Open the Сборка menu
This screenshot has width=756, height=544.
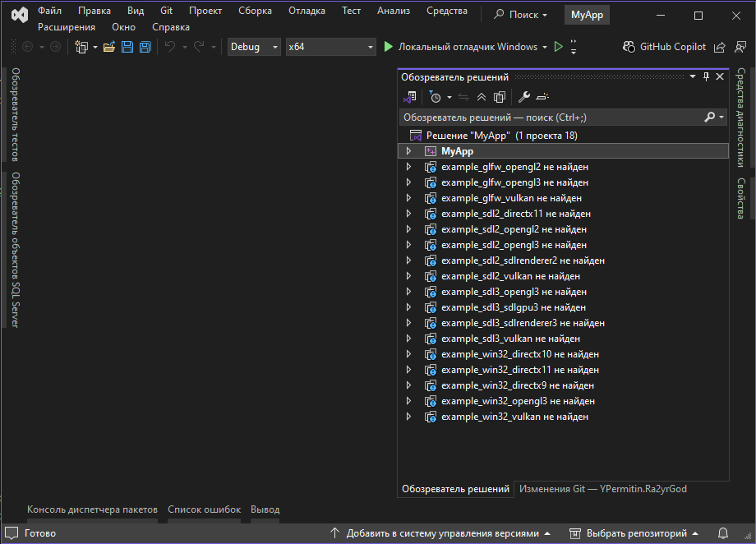pyautogui.click(x=255, y=11)
